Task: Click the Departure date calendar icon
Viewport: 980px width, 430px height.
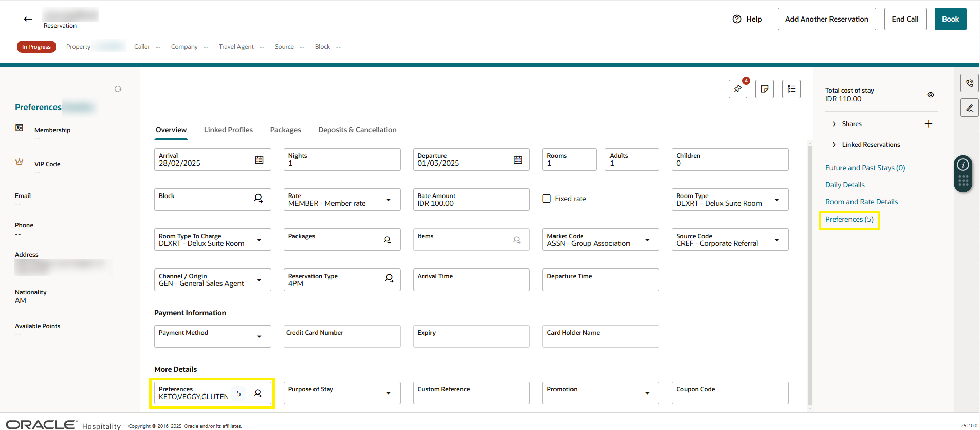Action: [x=518, y=160]
